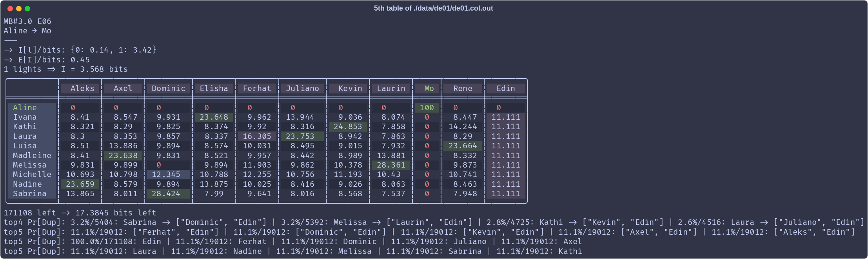Screen dimensions: 868x259
Task: Click the 'Kevin' column header in the table
Action: [x=348, y=88]
